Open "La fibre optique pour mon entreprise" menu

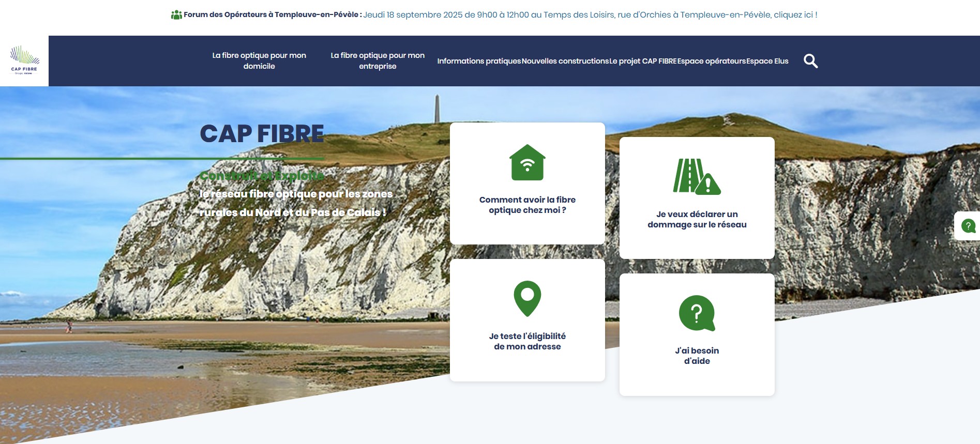pos(378,61)
